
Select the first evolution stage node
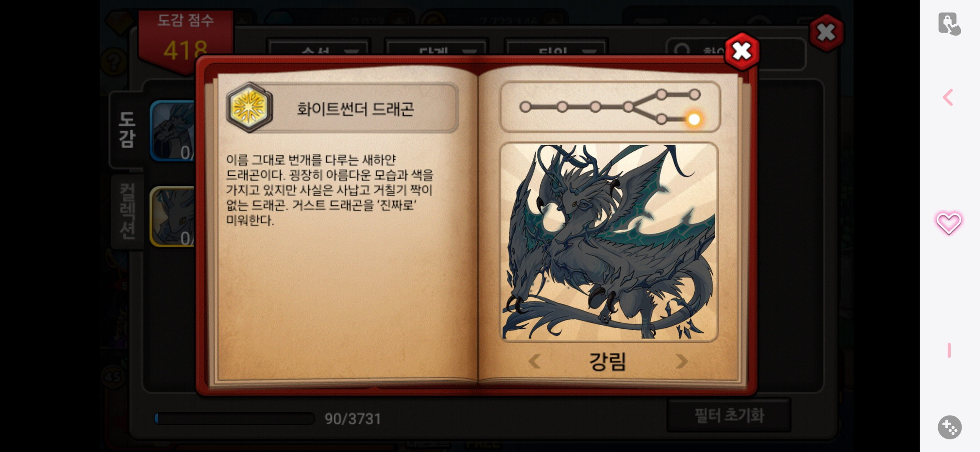click(x=525, y=107)
